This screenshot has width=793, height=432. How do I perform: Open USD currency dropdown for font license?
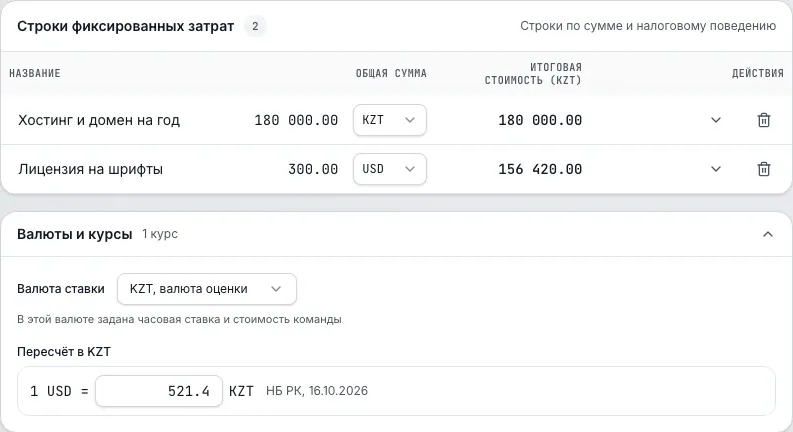click(389, 169)
